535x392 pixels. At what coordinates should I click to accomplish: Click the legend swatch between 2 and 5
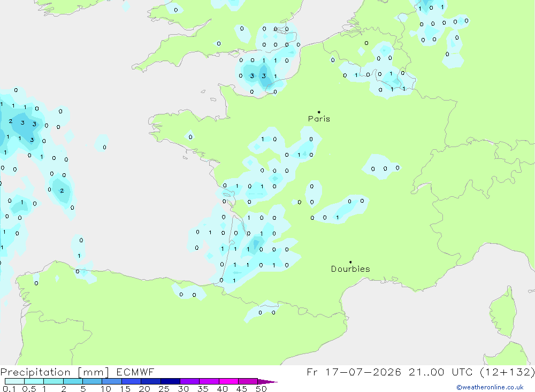(x=73, y=381)
